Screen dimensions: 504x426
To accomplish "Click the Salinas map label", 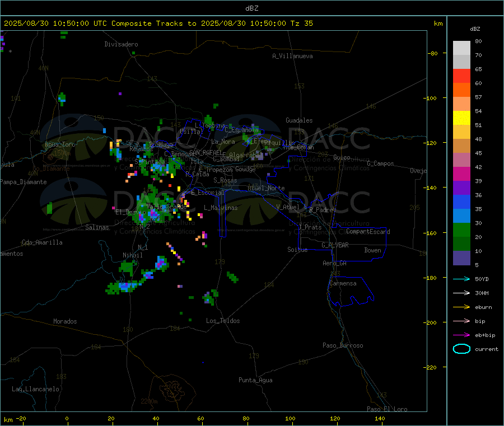I will [x=97, y=227].
